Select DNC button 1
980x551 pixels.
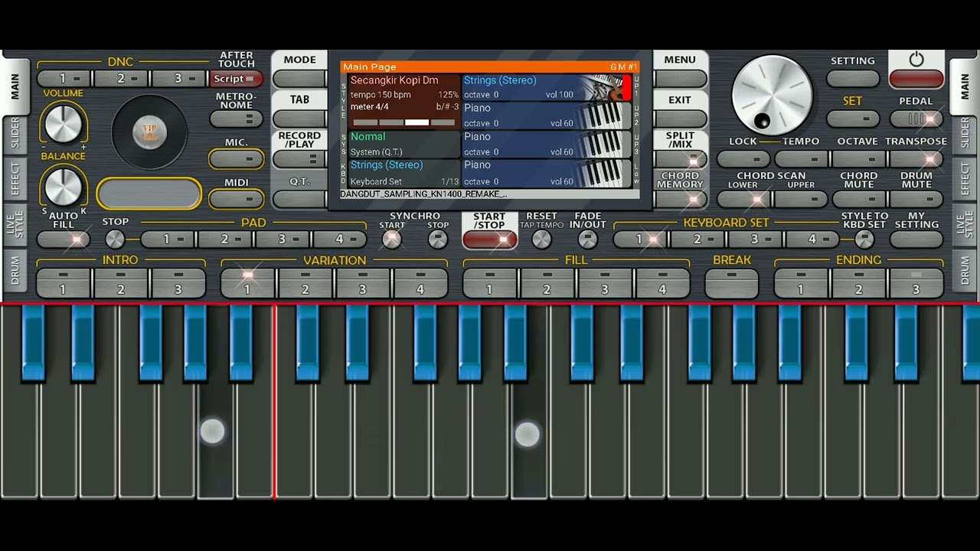click(x=64, y=79)
